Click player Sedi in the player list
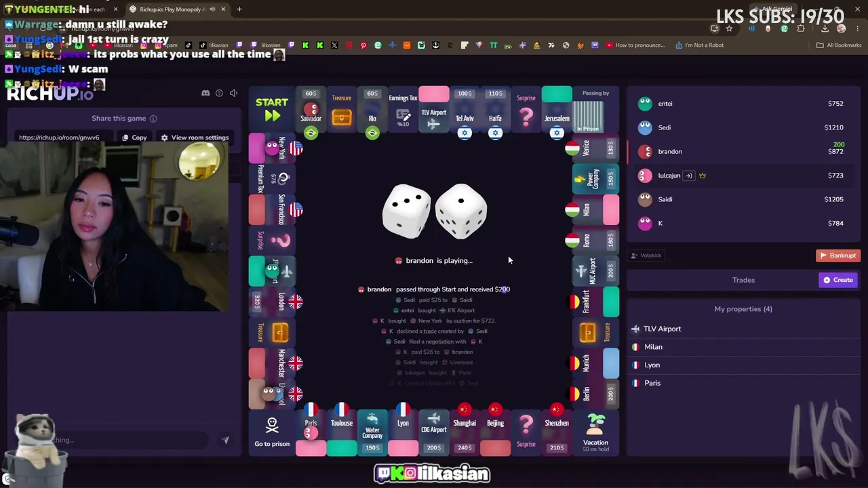This screenshot has height=488, width=868. pos(742,127)
